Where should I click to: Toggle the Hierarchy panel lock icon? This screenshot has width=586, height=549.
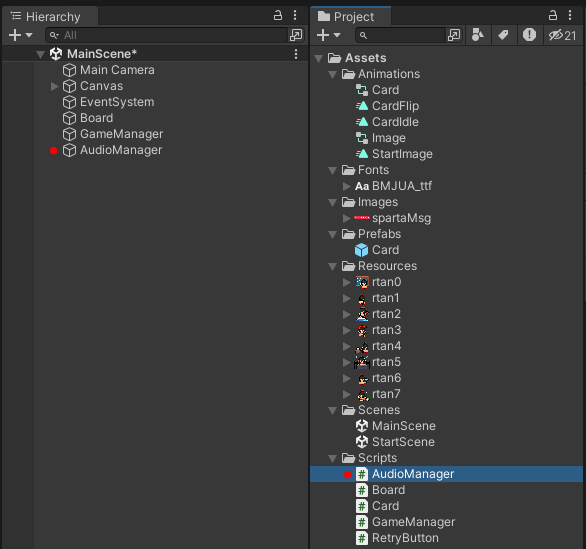[278, 15]
